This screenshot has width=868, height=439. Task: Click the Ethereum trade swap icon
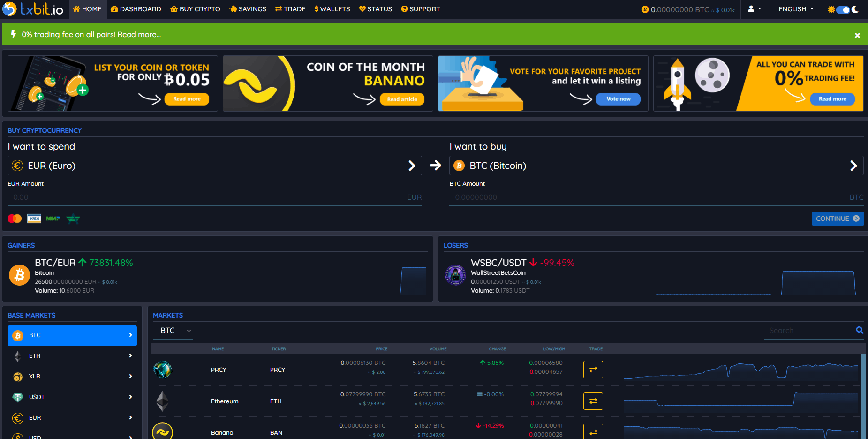click(593, 401)
